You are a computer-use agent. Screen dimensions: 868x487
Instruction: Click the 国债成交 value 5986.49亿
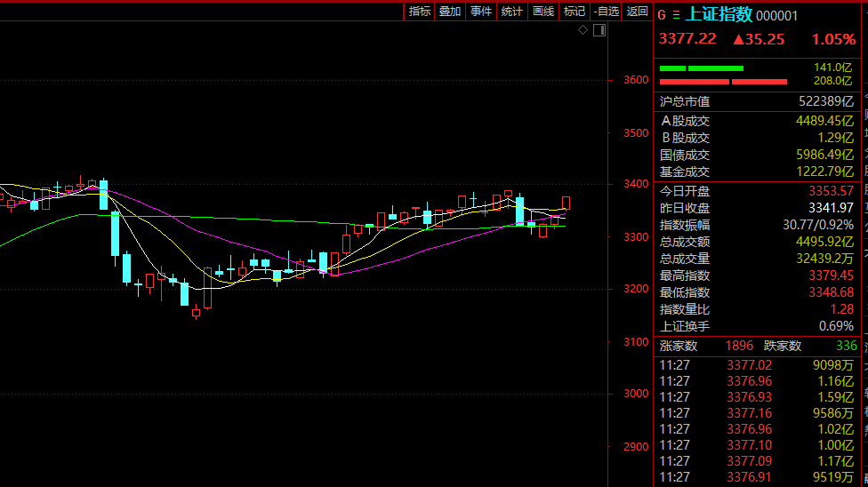pyautogui.click(x=824, y=155)
